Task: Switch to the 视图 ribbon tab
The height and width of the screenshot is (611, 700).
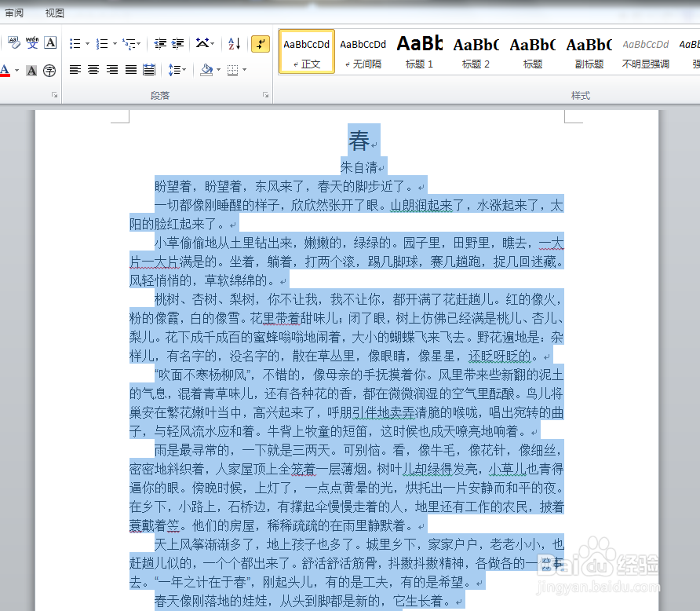Action: coord(54,13)
